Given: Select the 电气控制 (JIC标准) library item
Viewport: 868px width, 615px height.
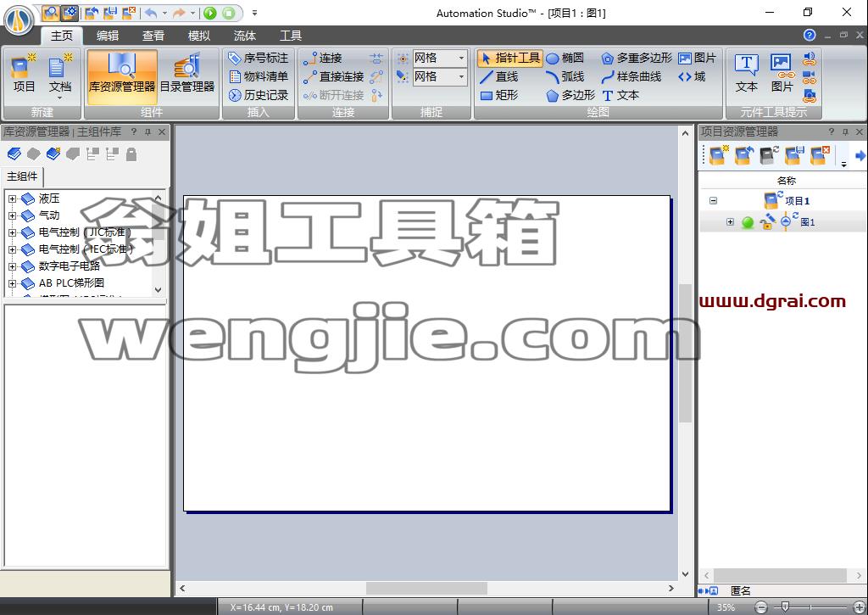Looking at the screenshot, I should coord(85,232).
